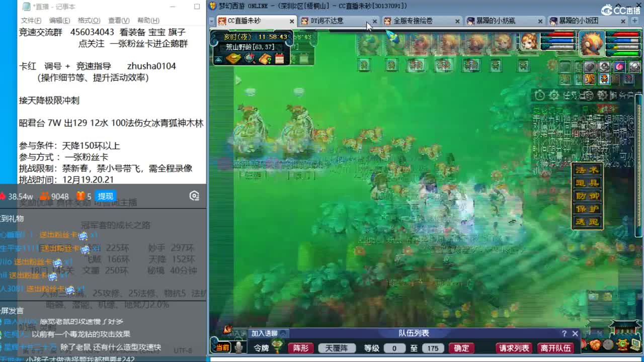This screenshot has height=362, width=644.
Task: Close the 全服专接绘卷 tab
Action: pyautogui.click(x=457, y=22)
